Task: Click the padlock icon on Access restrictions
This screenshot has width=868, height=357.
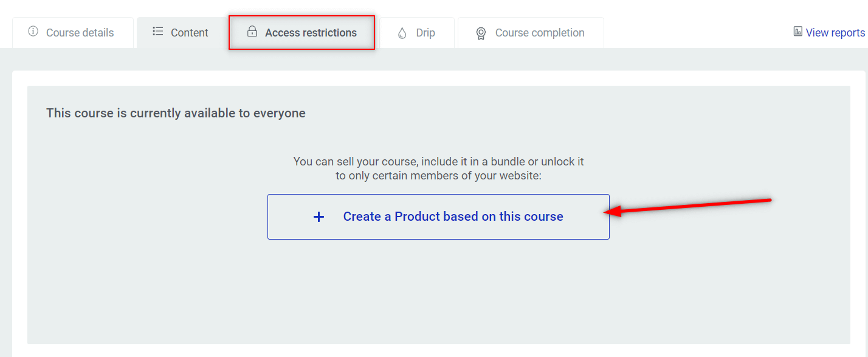Action: click(252, 32)
